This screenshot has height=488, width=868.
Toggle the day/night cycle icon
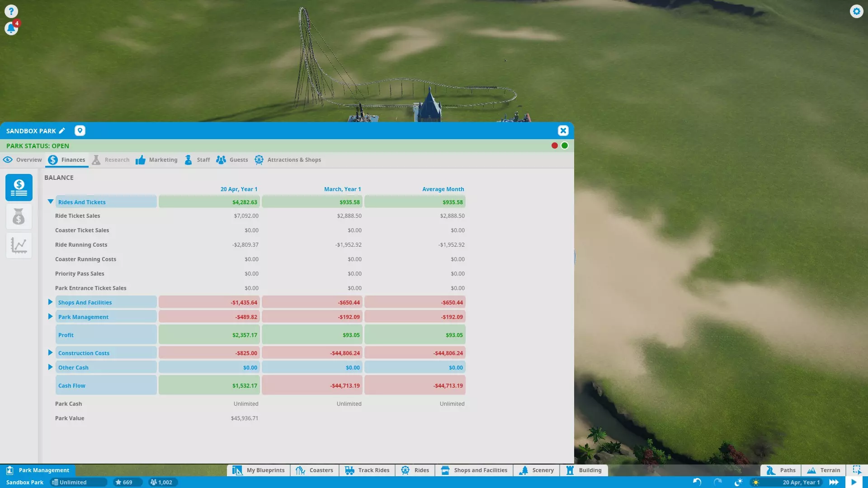(x=738, y=482)
